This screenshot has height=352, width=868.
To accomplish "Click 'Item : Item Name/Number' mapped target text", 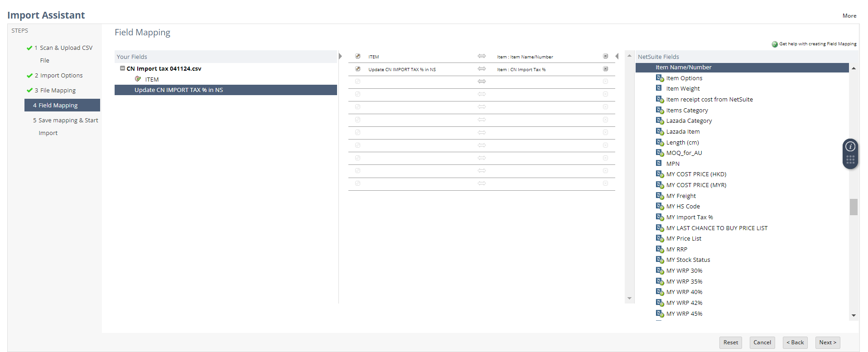I will [525, 57].
